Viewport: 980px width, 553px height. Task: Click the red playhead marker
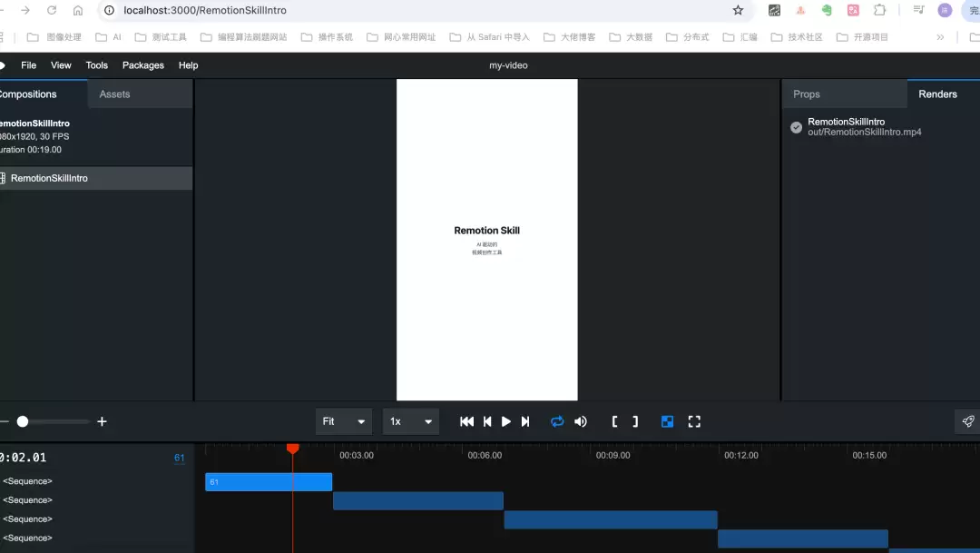tap(292, 449)
